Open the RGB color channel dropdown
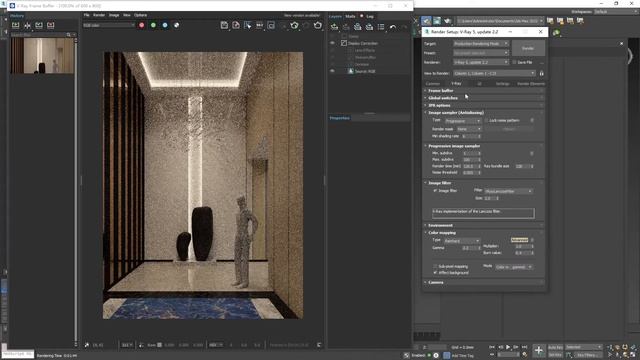The image size is (640, 360). 109,25
